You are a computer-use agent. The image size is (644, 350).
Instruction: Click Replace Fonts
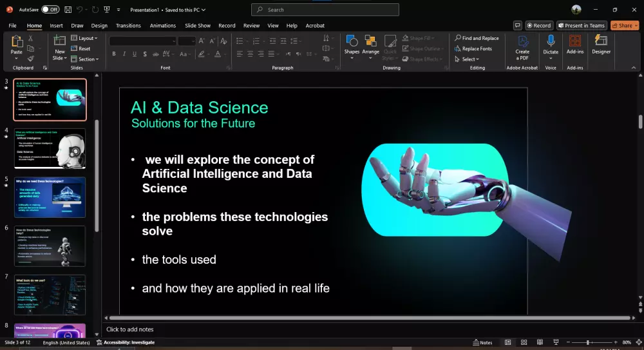473,48
